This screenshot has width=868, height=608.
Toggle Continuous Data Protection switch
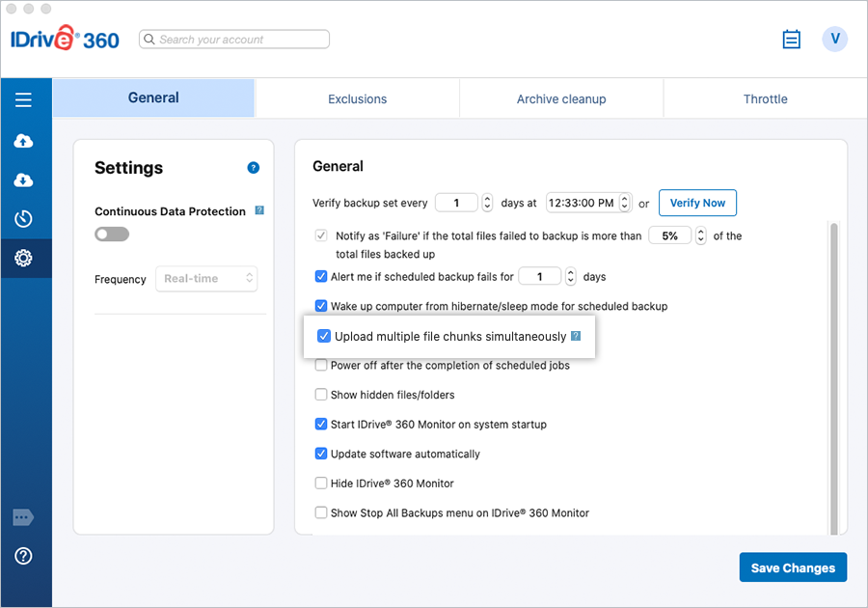(x=112, y=235)
